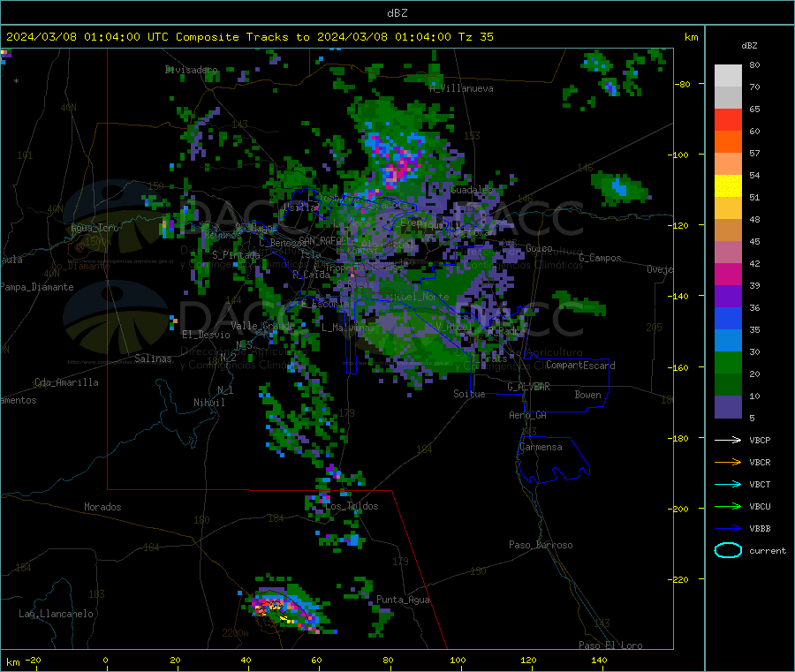795x672 pixels.
Task: Click the 'Salinas' map label
Action: coord(153,359)
